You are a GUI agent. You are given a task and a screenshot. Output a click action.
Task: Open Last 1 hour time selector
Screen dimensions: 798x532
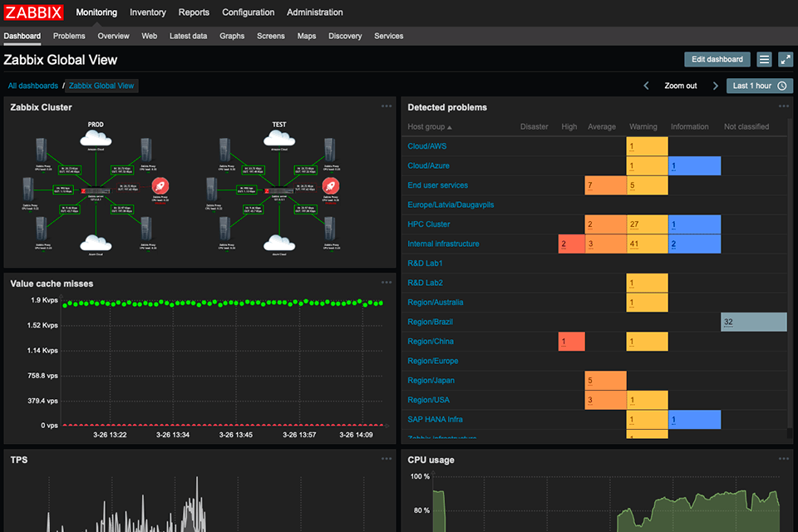tap(759, 86)
